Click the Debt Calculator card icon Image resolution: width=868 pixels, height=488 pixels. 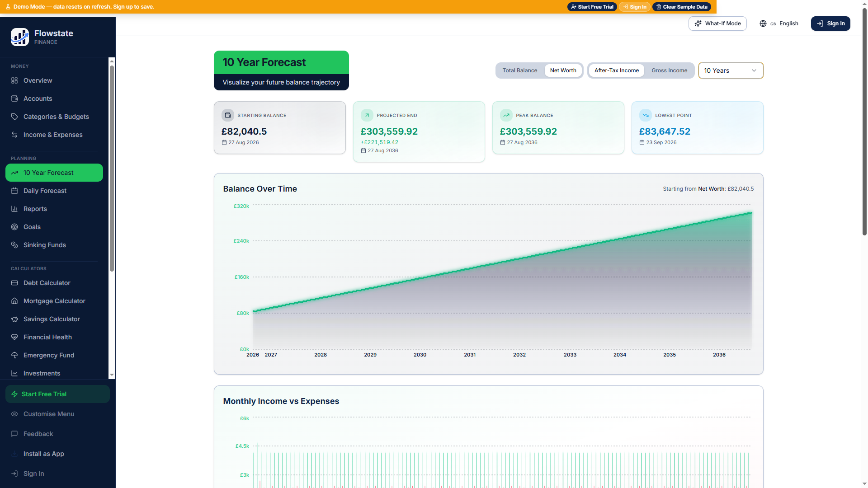14,283
